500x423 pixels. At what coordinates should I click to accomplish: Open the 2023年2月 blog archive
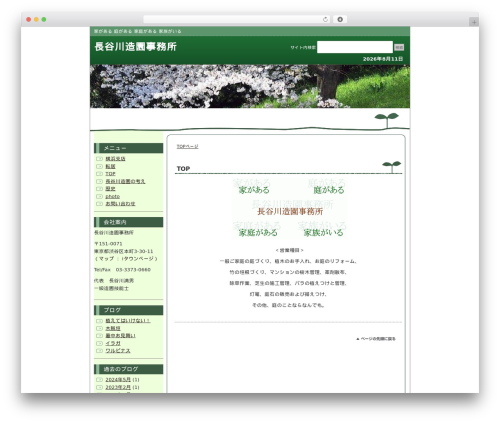tap(118, 387)
